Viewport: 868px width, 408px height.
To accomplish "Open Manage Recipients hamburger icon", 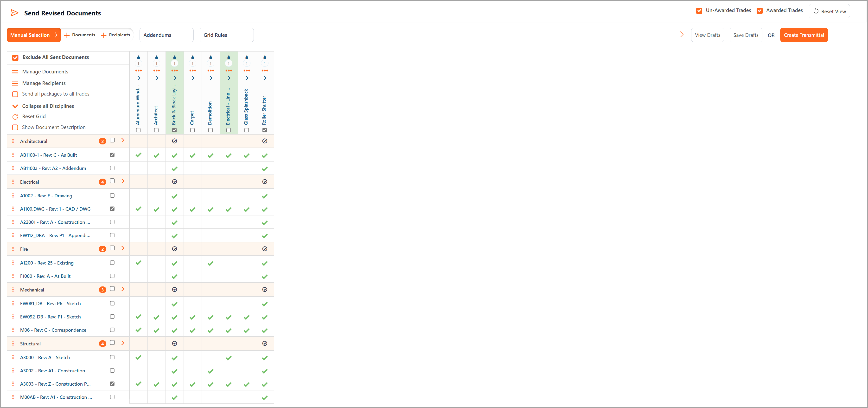I will pos(15,83).
